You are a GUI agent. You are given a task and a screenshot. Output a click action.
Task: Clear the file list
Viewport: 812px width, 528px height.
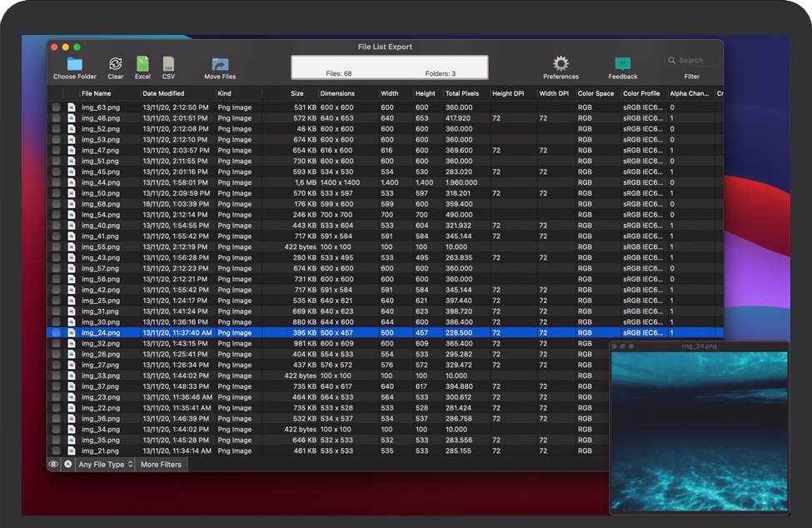click(x=116, y=64)
